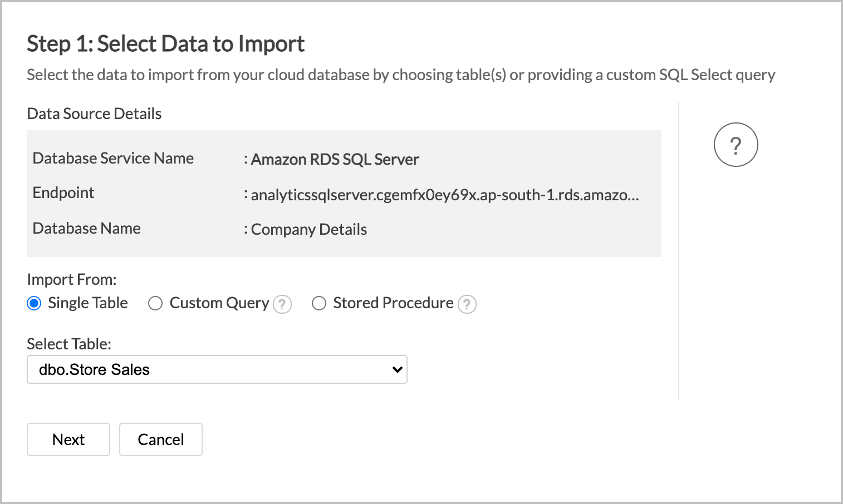
Task: Click the Import From label
Action: [x=71, y=279]
